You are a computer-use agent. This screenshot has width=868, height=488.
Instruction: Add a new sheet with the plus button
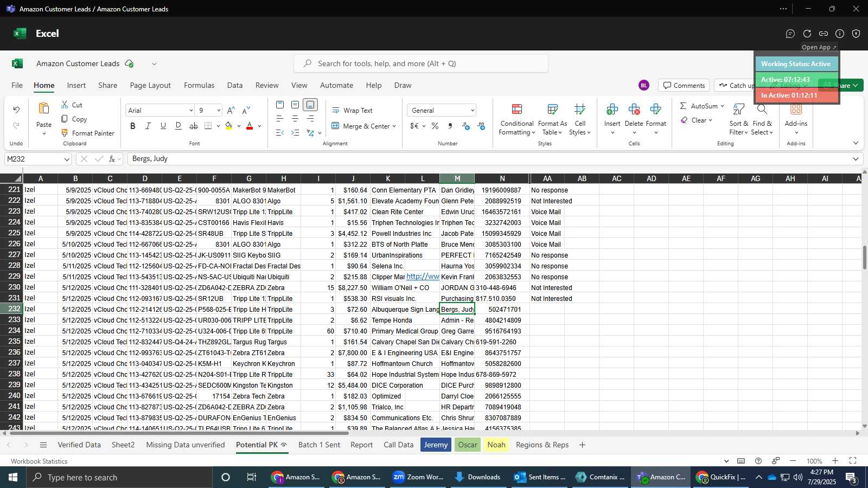tap(582, 445)
